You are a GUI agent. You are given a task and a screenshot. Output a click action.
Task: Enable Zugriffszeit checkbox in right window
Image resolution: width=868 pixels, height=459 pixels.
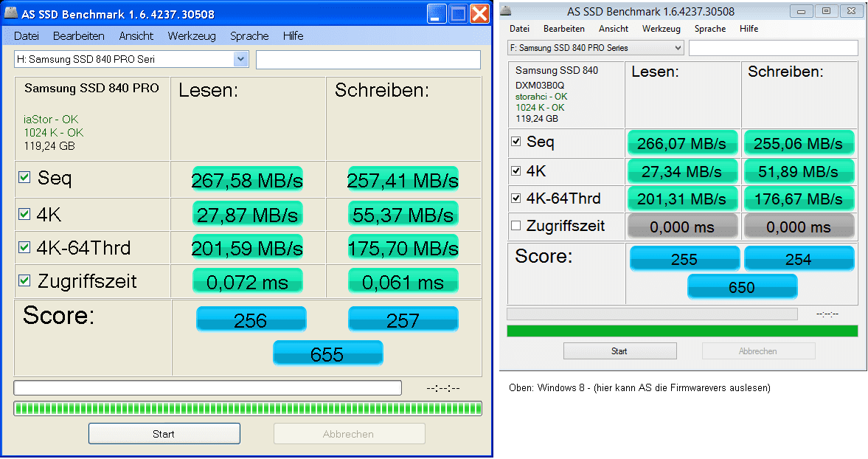click(x=516, y=225)
